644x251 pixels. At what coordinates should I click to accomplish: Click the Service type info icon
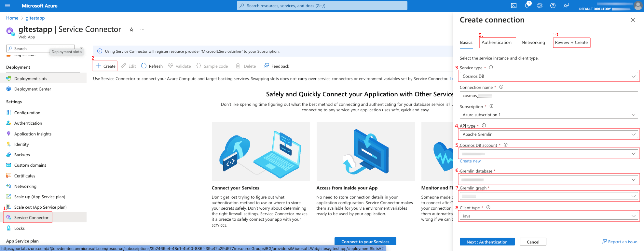tap(491, 67)
